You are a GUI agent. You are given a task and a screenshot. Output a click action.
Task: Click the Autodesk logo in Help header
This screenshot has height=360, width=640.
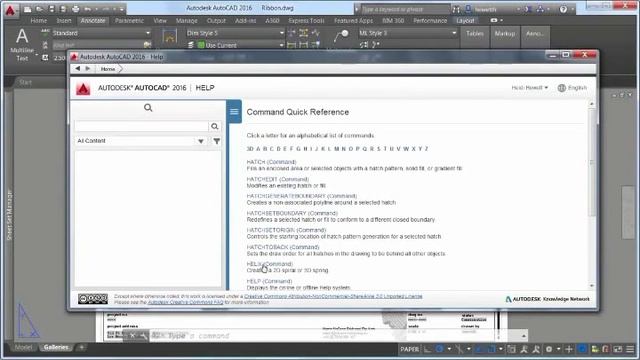coord(83,88)
